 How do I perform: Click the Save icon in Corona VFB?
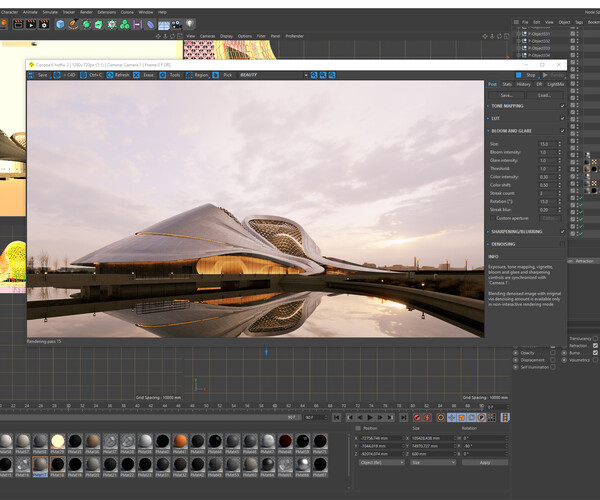(x=31, y=75)
